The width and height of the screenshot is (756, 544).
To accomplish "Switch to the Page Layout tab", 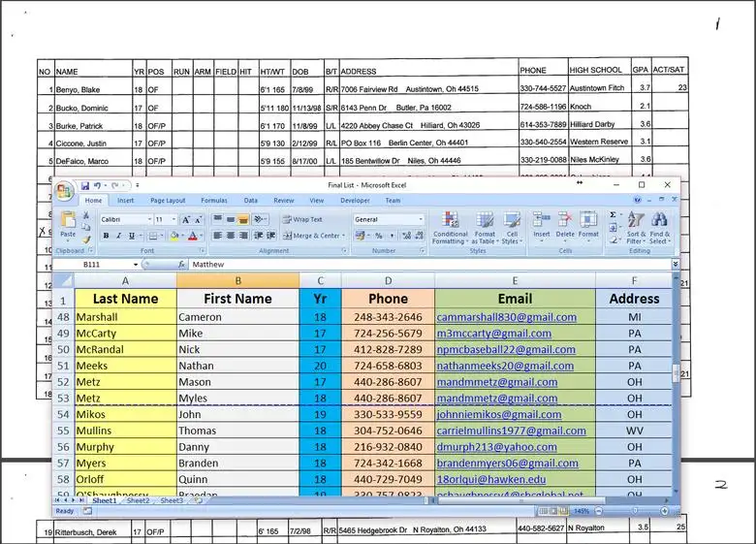I will tap(168, 200).
